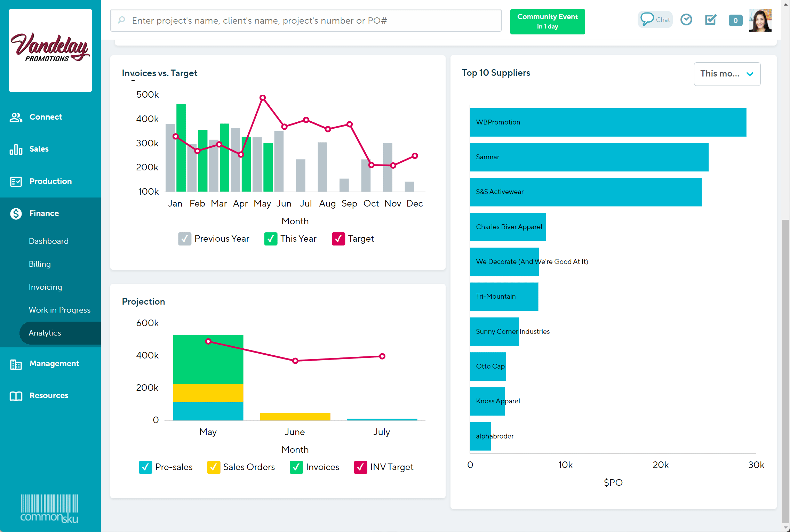
Task: Click the project search input field
Action: [306, 21]
